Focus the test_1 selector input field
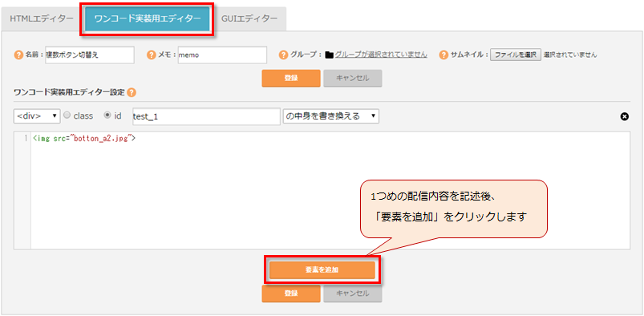 coord(206,117)
